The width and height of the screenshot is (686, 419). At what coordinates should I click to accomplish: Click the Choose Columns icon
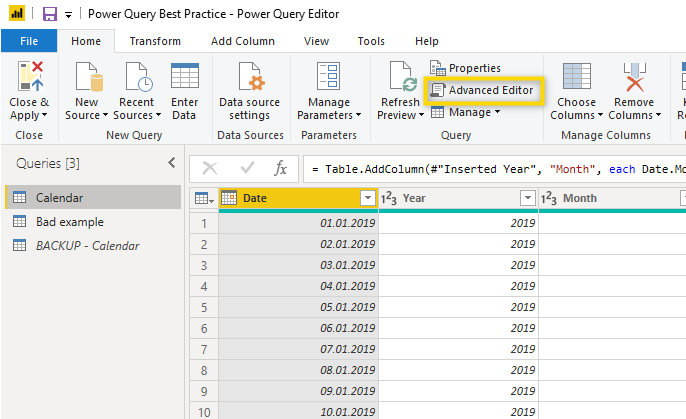click(577, 76)
